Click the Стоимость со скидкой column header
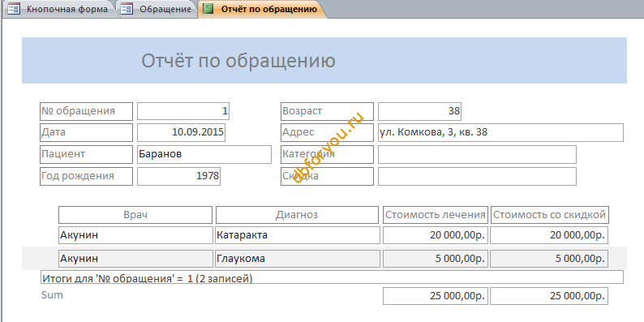The image size is (644, 322). [550, 215]
